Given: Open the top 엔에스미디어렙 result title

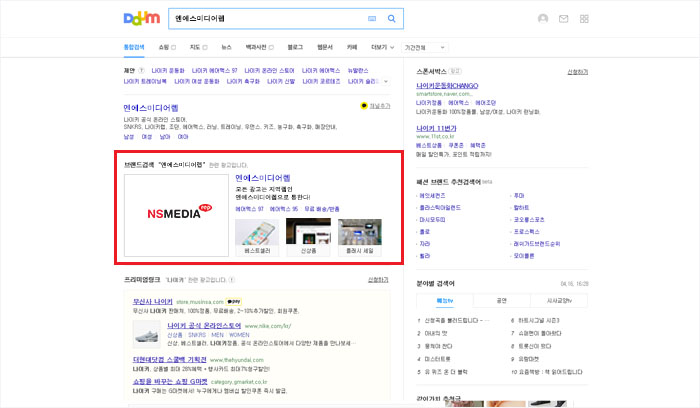Looking at the screenshot, I should (151, 108).
